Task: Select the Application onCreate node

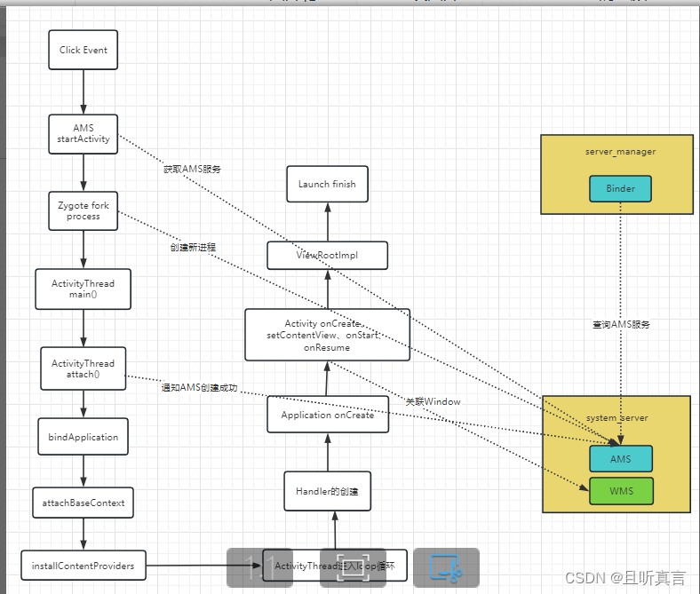Action: tap(328, 415)
